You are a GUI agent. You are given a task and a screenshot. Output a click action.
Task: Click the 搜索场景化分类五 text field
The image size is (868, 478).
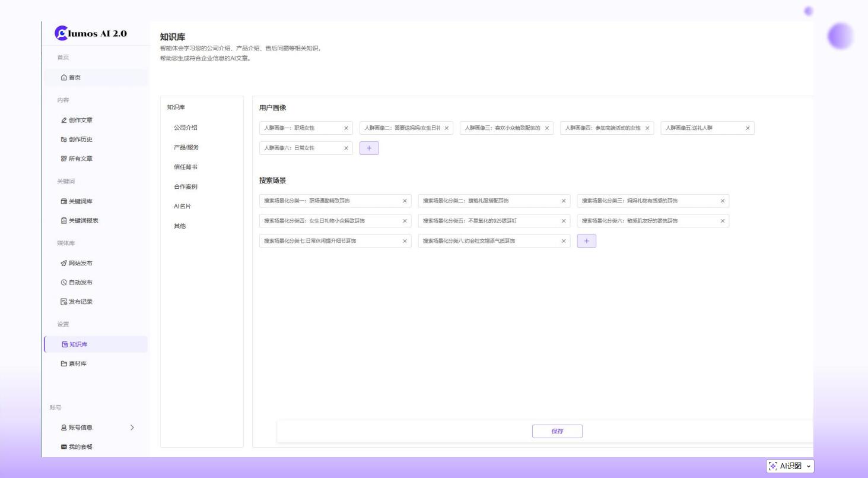click(x=487, y=221)
